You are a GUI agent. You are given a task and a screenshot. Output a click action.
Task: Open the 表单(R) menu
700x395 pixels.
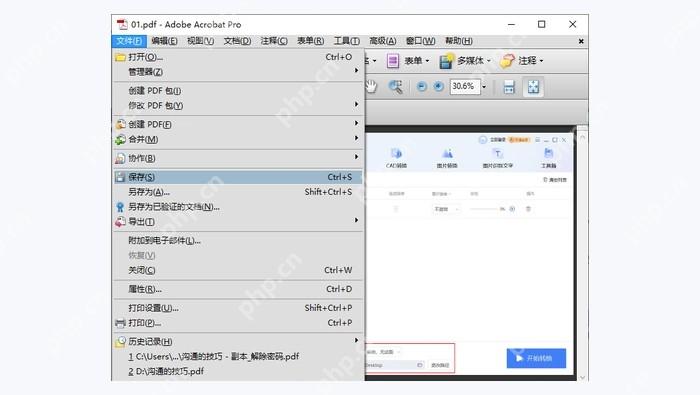click(x=311, y=41)
